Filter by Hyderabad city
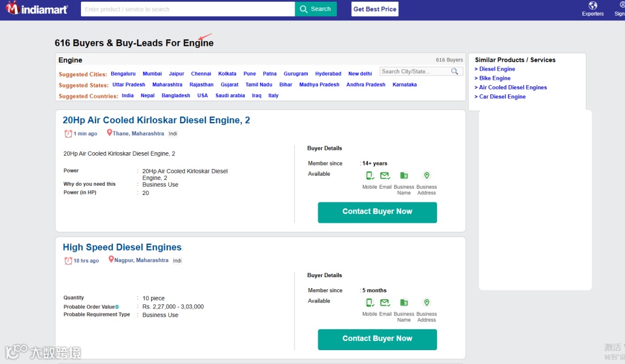Image resolution: width=625 pixels, height=364 pixels. point(328,73)
